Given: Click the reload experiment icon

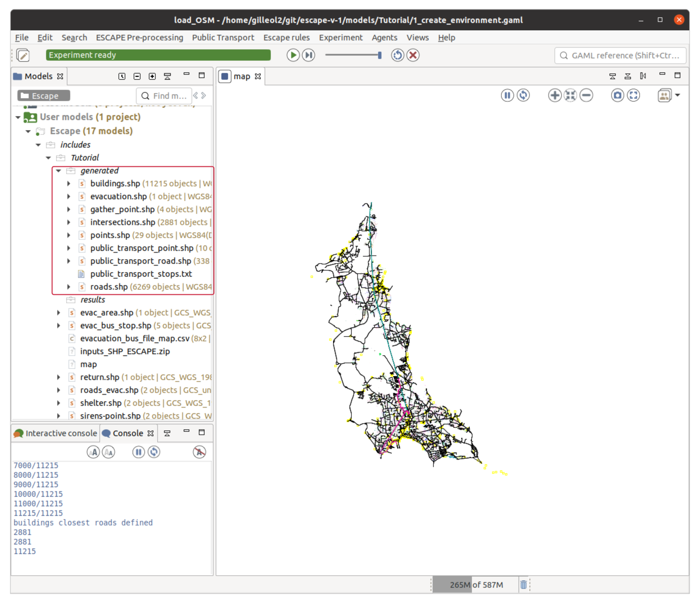Looking at the screenshot, I should click(397, 55).
